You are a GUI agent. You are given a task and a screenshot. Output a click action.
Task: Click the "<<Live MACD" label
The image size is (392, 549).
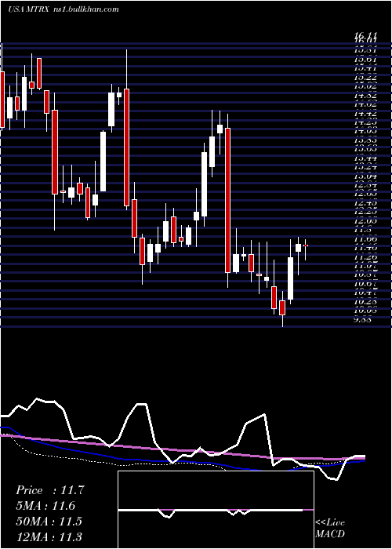[x=330, y=528]
